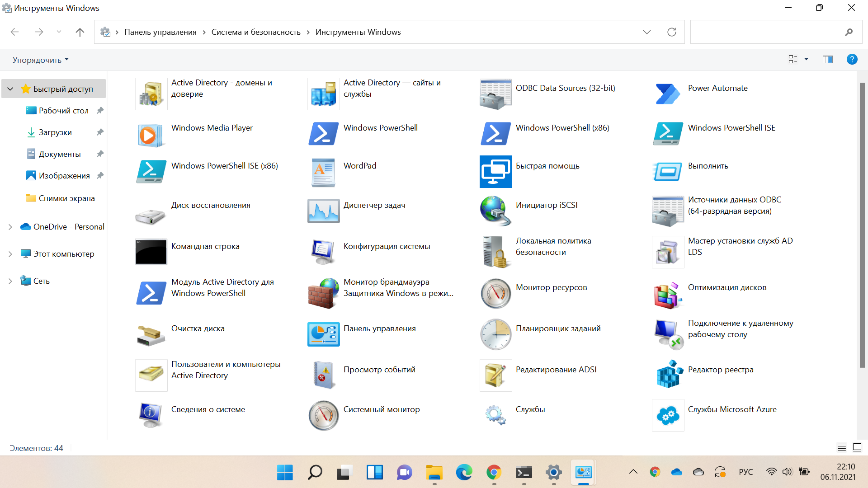
Task: Click the vertical scrollbar
Action: pos(862,226)
